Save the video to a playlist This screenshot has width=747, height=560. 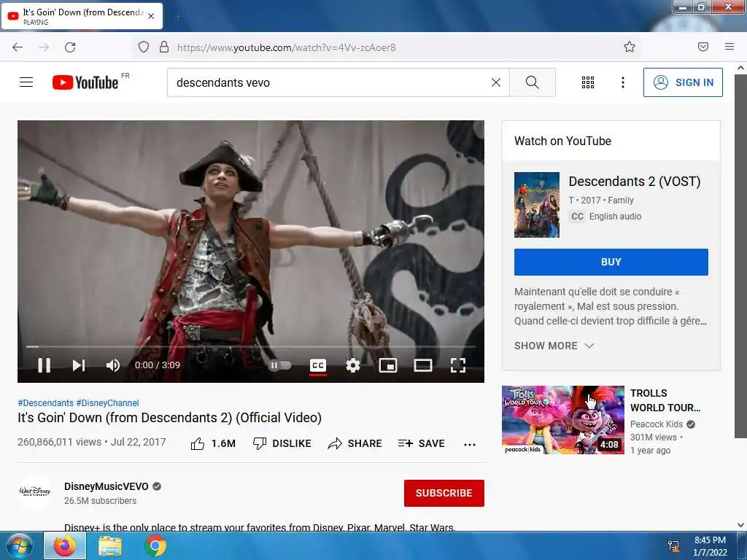(421, 444)
